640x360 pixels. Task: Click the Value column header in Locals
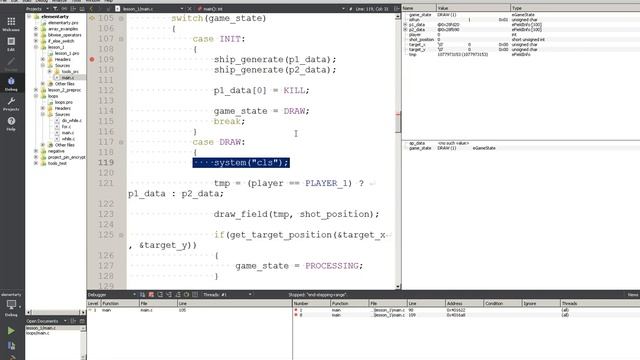[473, 8]
